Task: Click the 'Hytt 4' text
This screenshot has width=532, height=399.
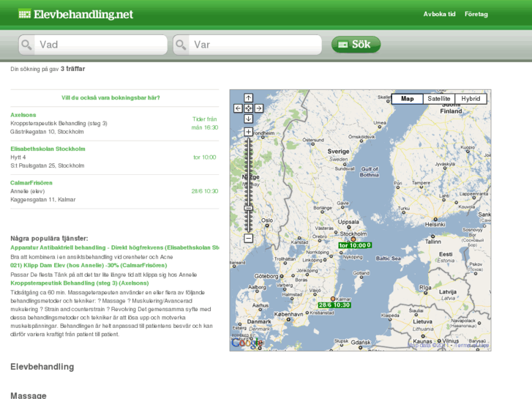Action: [18, 157]
